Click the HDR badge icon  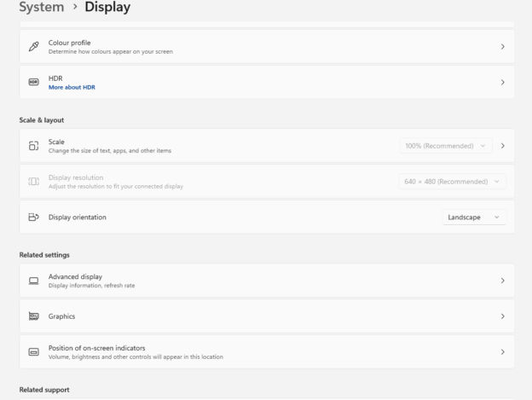[x=33, y=82]
